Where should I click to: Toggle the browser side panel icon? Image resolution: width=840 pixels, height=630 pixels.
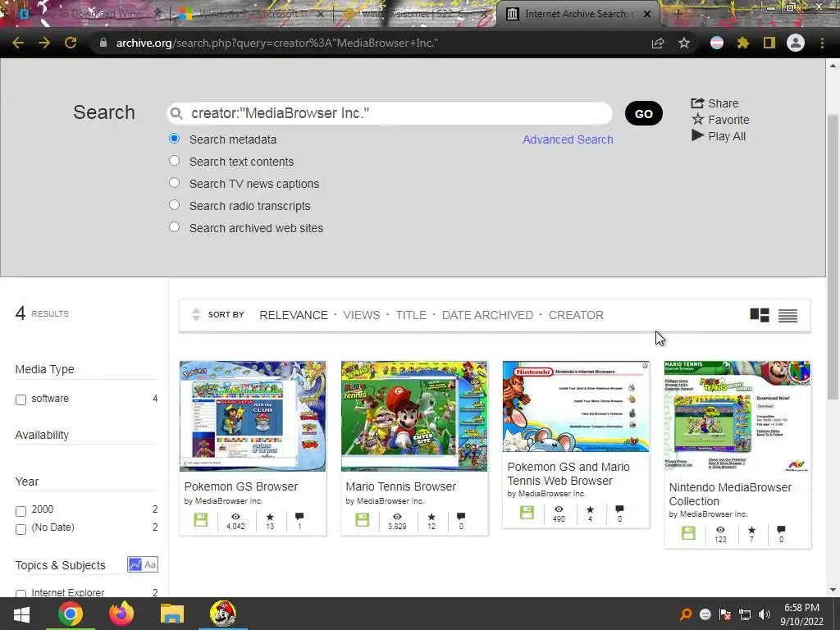[x=769, y=43]
